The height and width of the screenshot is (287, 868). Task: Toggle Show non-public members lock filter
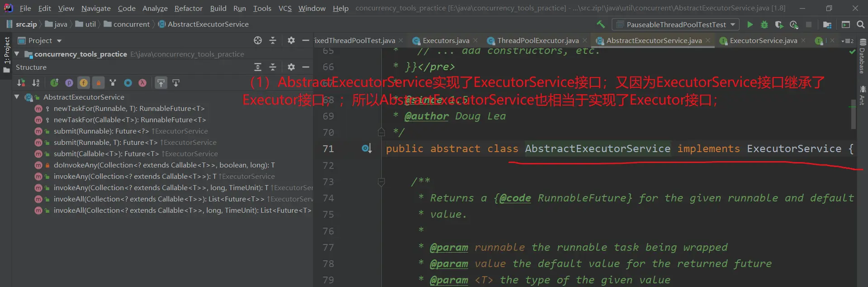click(98, 83)
